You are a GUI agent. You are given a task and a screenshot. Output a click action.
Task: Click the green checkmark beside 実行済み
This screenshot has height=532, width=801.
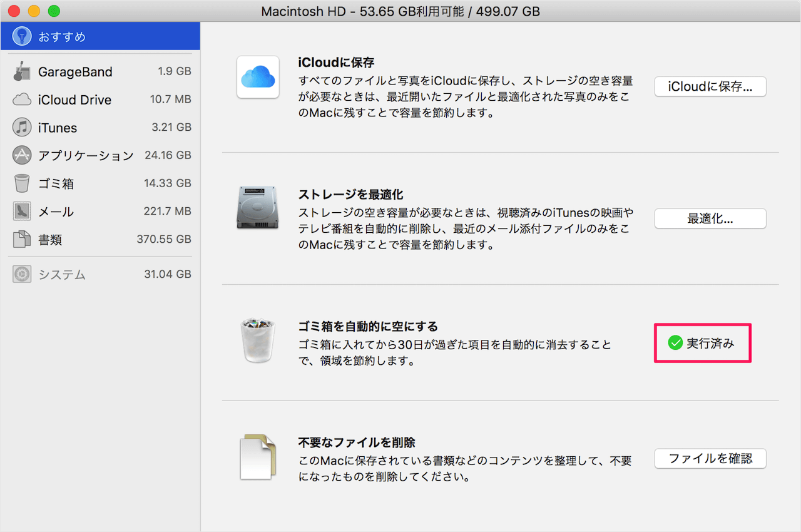pos(675,343)
